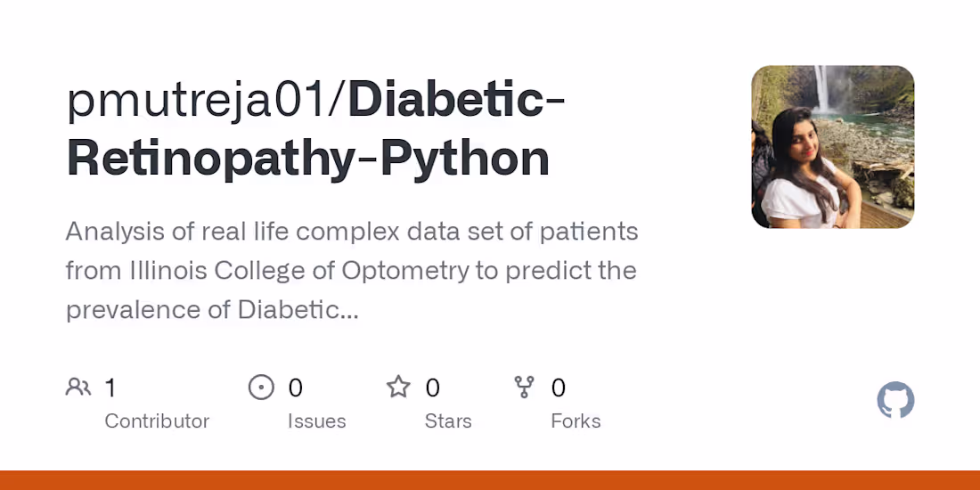Click the stars count 0
Screen dimensions: 980x490
point(432,388)
